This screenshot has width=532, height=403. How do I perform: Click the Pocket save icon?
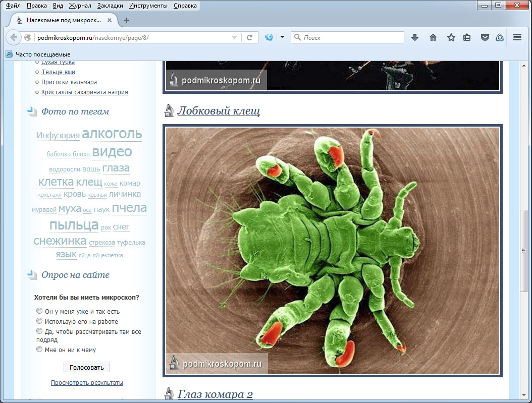click(485, 37)
